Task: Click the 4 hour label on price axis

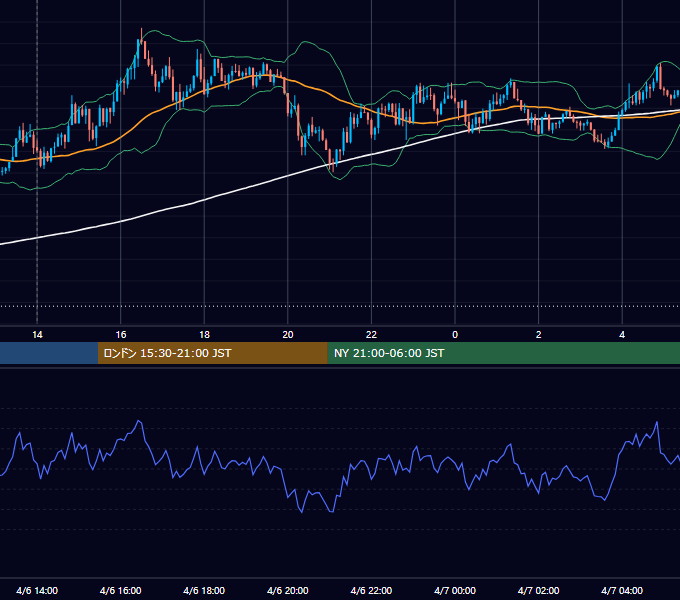Action: click(x=622, y=335)
